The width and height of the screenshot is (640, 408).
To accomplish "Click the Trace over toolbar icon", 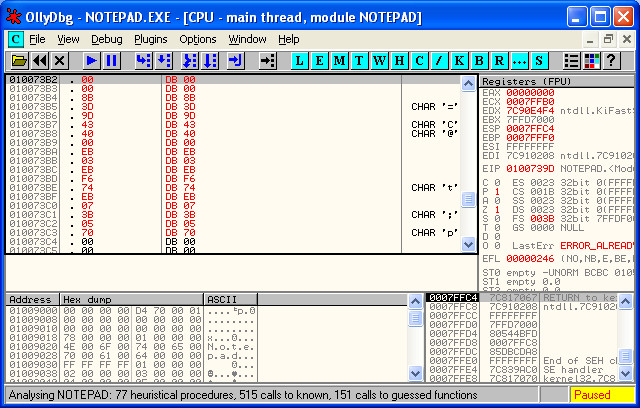I will click(210, 61).
